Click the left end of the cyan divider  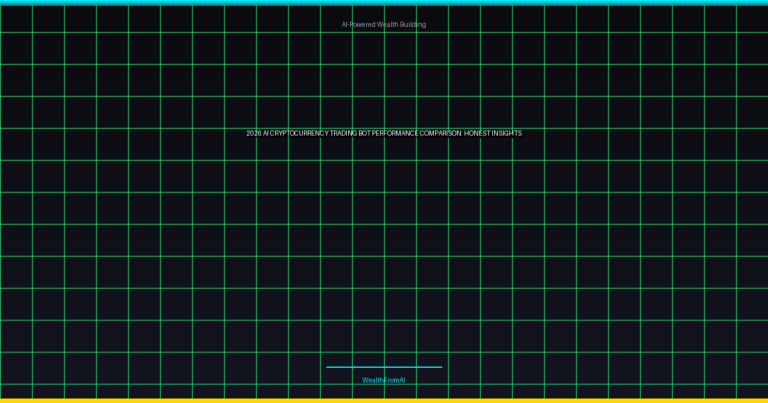[x=328, y=367]
